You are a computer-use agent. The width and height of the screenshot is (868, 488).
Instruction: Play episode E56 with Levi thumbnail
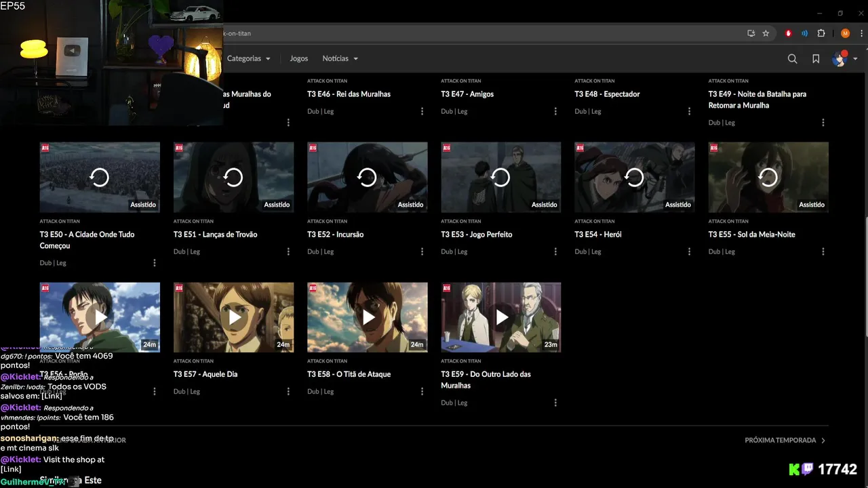(100, 317)
